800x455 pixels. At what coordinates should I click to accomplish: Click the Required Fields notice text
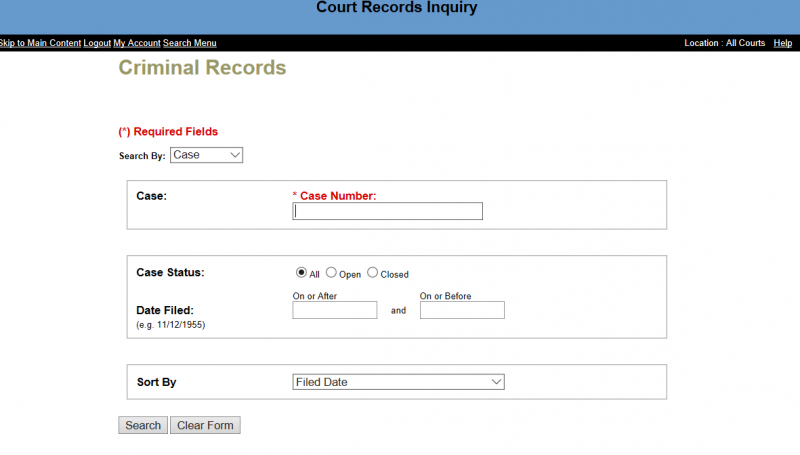click(168, 132)
